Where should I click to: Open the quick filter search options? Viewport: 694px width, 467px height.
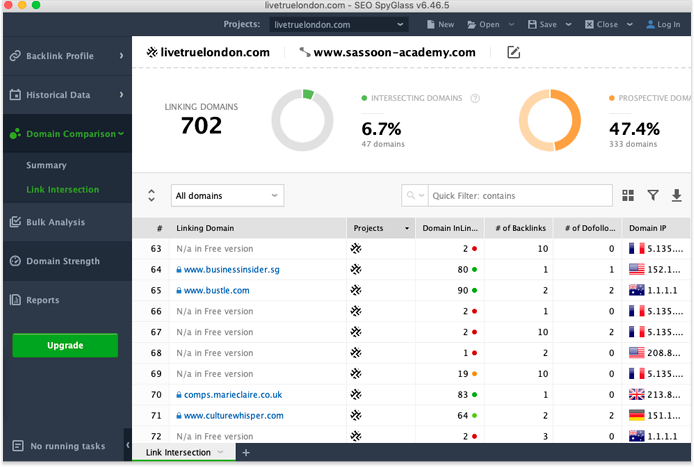point(415,196)
